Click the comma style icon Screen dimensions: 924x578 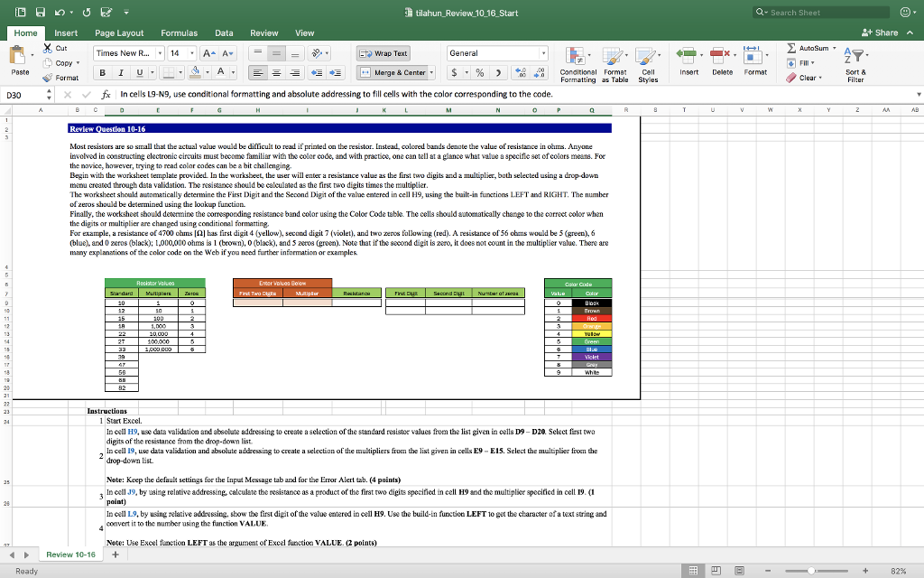tap(498, 72)
